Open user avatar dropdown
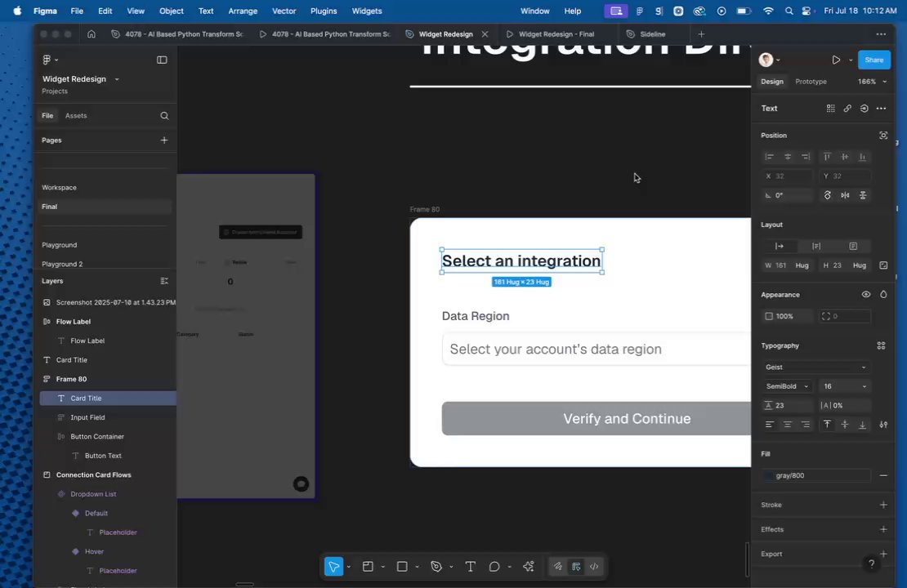This screenshot has width=907, height=588. point(770,60)
